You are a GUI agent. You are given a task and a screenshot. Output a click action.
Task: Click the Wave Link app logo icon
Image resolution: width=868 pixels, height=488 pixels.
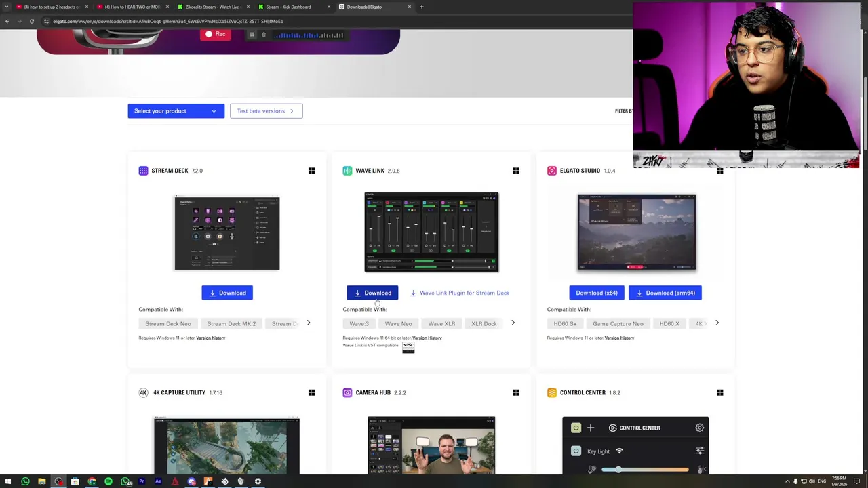[347, 171]
